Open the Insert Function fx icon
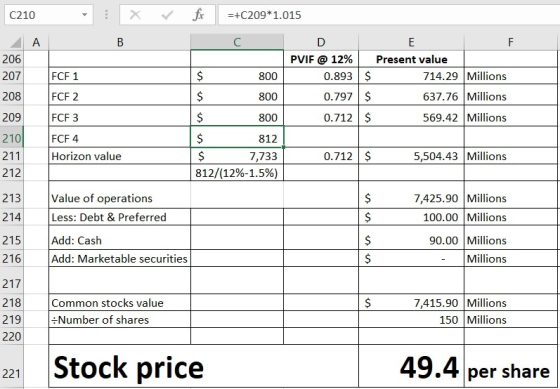The height and width of the screenshot is (389, 560). point(198,15)
